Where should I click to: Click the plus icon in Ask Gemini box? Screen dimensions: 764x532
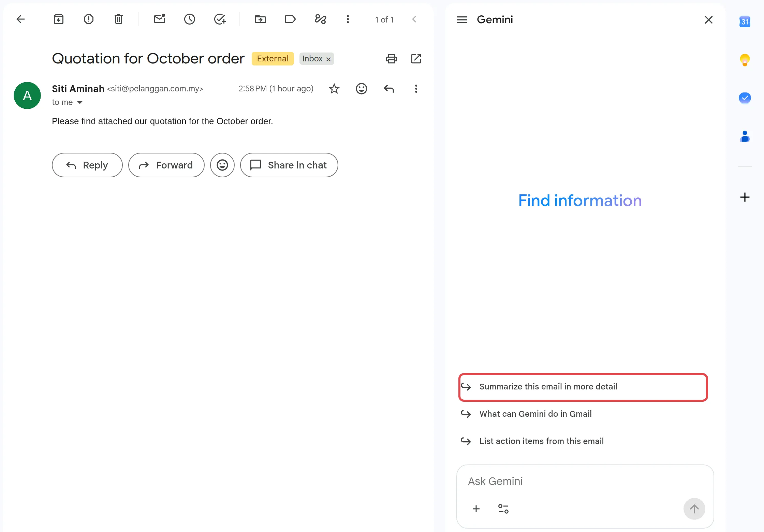pyautogui.click(x=476, y=509)
